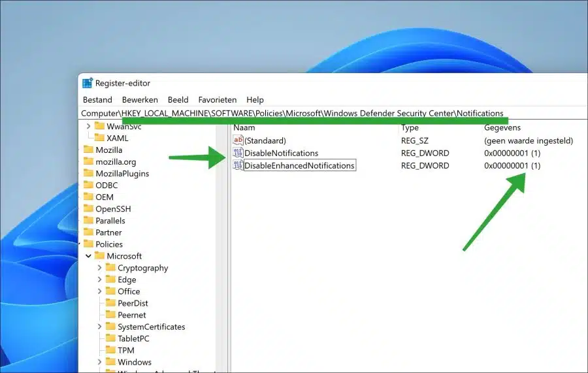Select the PeerDist key label
The height and width of the screenshot is (373, 588).
133,303
